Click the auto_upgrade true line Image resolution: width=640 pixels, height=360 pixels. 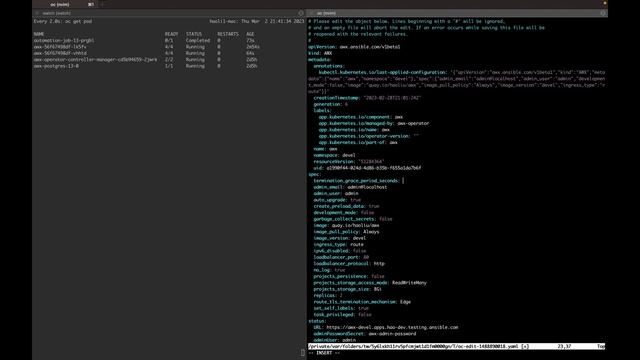337,200
